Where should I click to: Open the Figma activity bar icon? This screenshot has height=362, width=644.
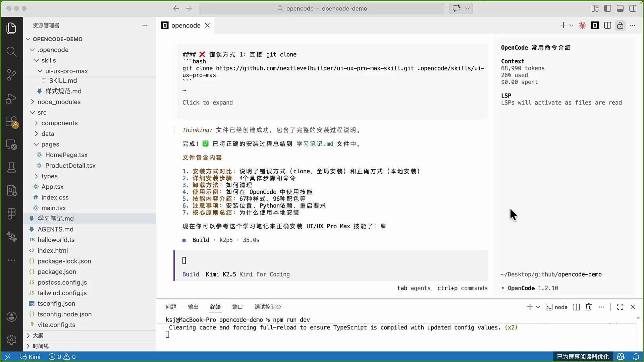[x=11, y=214]
